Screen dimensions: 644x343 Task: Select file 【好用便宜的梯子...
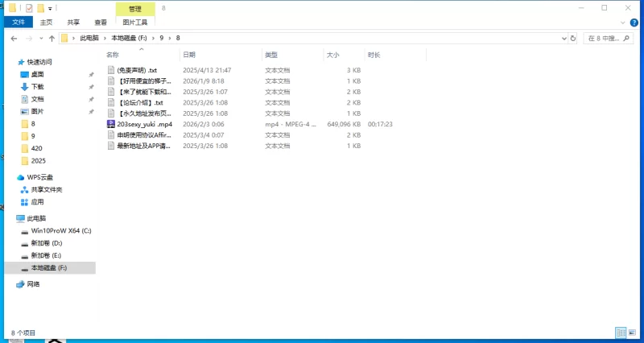(x=144, y=81)
